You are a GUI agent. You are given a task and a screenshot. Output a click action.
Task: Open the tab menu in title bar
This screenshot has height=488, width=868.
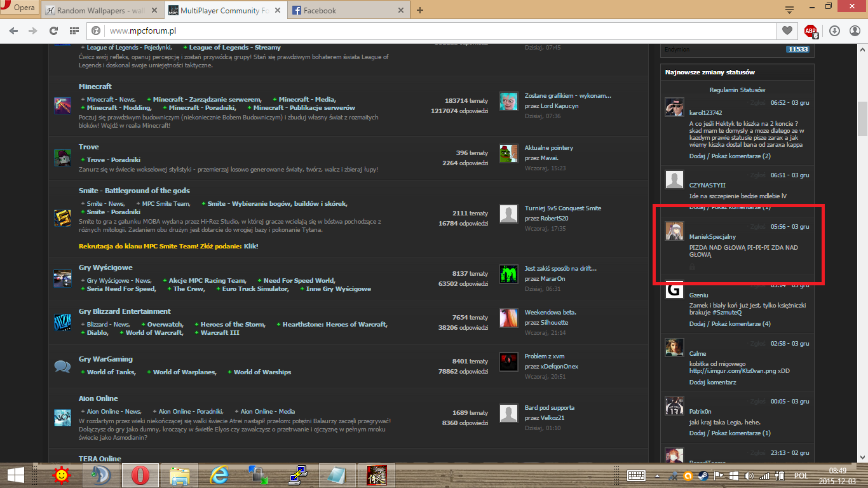(x=789, y=10)
